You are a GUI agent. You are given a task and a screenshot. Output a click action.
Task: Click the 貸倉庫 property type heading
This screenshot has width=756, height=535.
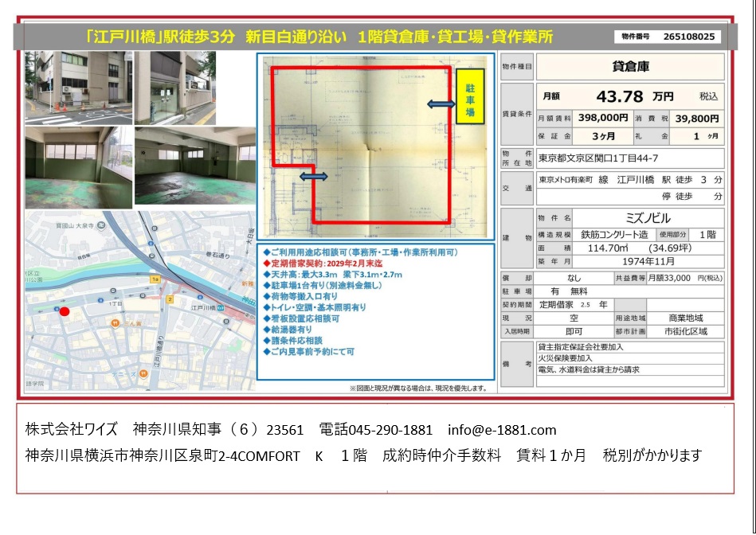tap(630, 67)
